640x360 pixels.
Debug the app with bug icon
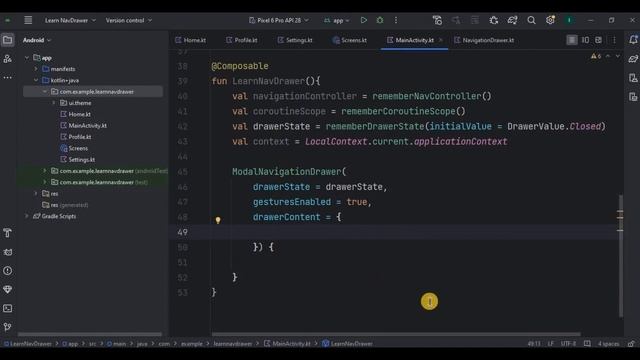[380, 20]
